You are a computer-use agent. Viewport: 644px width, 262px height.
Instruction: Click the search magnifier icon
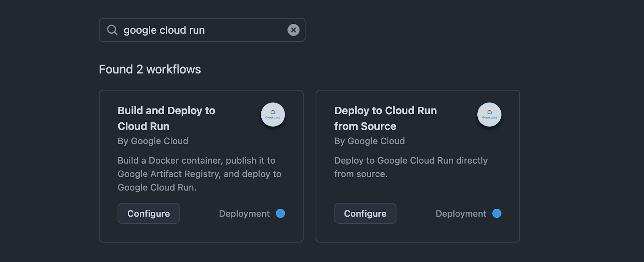112,30
